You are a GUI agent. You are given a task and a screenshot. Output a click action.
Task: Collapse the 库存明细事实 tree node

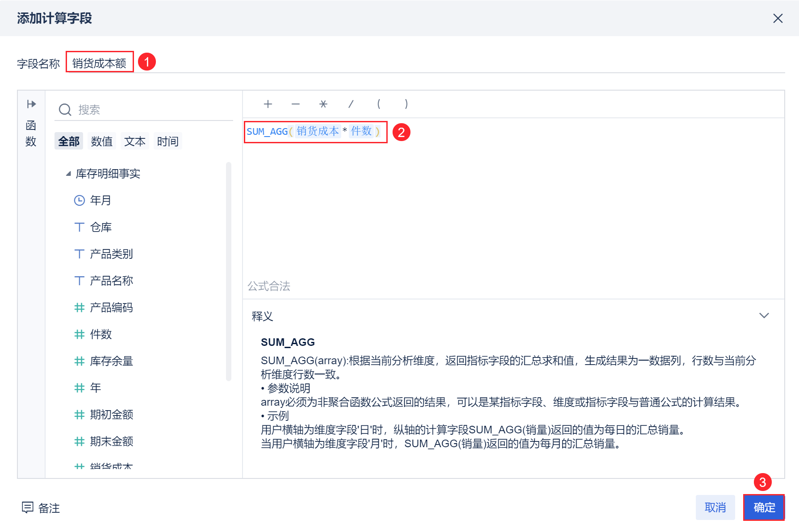(x=68, y=174)
